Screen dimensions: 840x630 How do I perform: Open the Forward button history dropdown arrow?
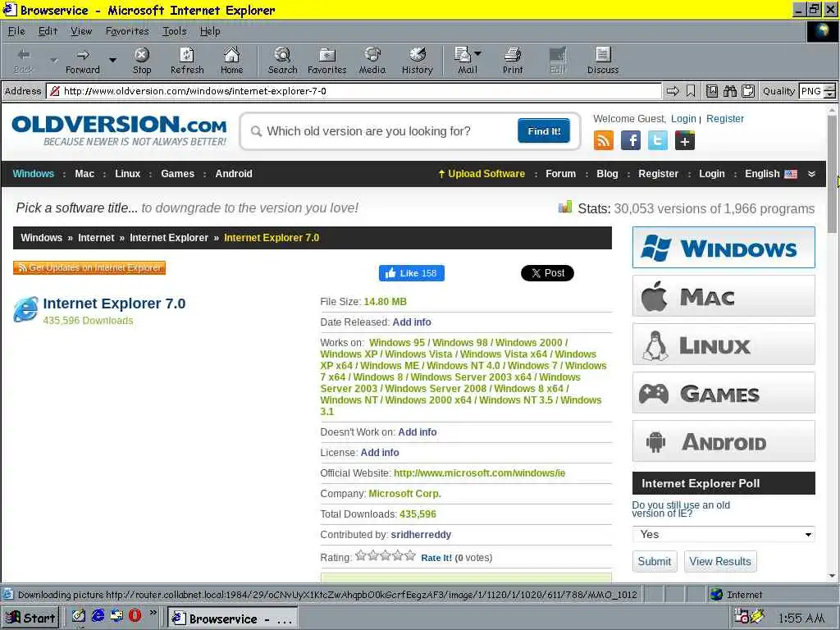tap(112, 60)
